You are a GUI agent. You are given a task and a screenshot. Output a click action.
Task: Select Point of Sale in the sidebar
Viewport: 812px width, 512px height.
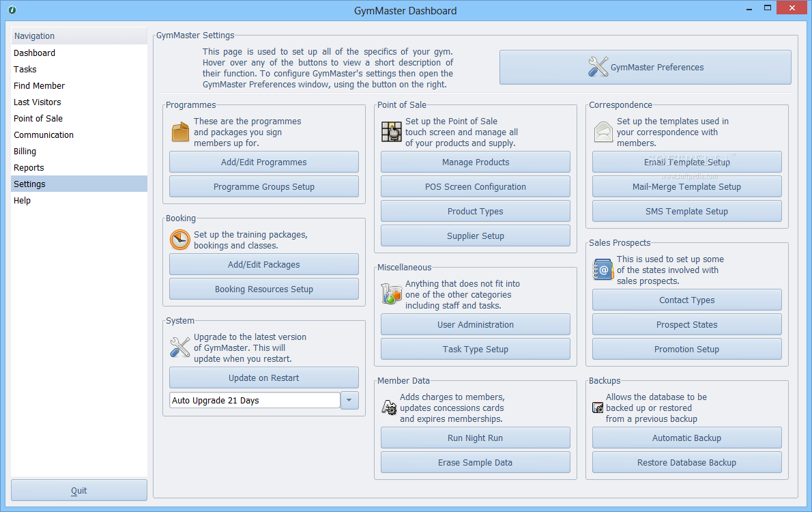click(x=78, y=118)
